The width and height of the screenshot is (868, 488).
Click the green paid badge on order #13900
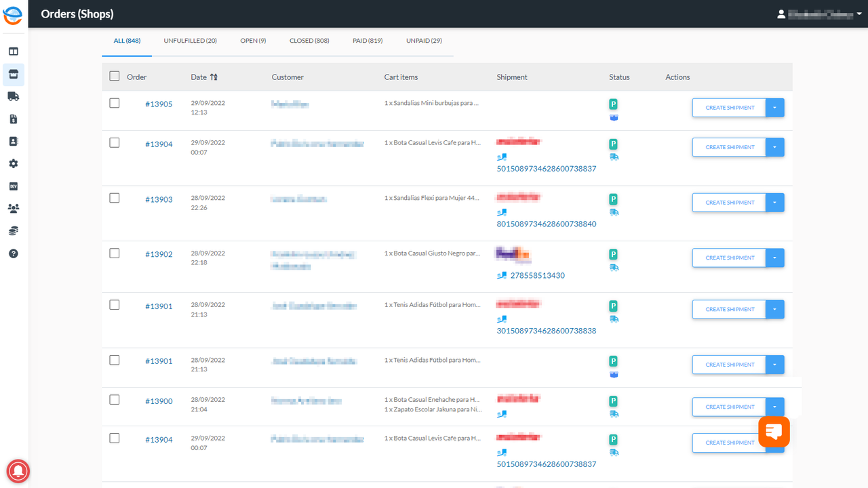(x=613, y=401)
